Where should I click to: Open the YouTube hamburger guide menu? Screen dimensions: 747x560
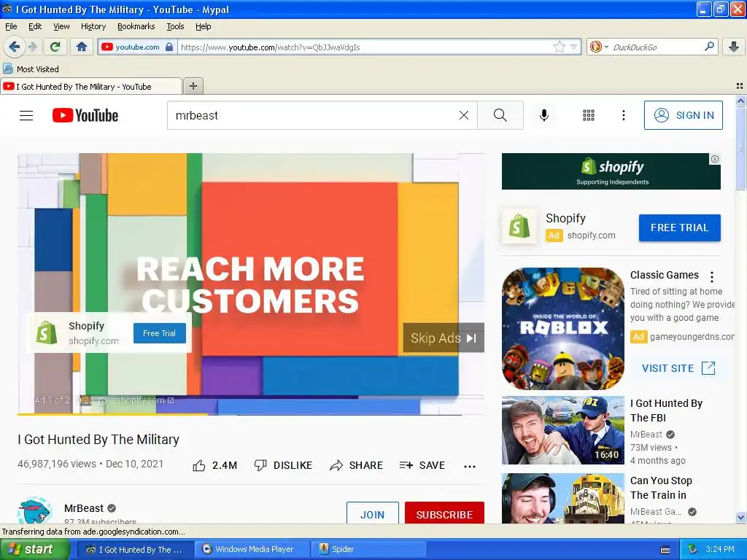(26, 115)
